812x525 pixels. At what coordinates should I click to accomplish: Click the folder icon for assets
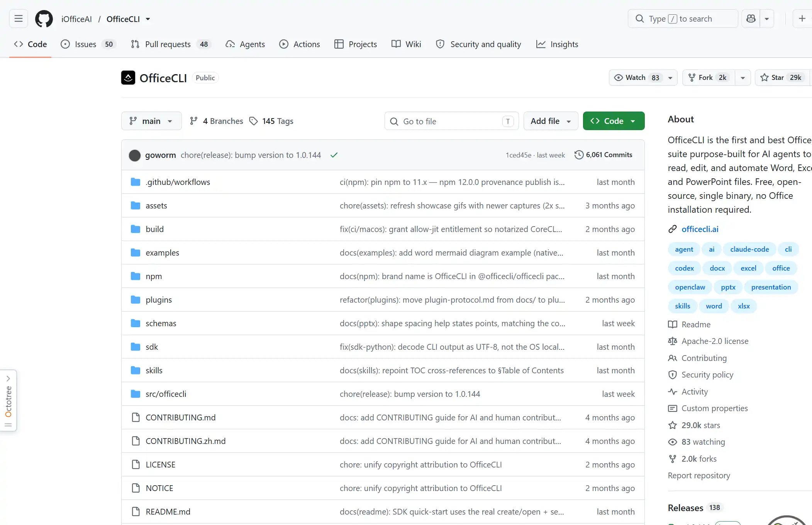pyautogui.click(x=136, y=205)
